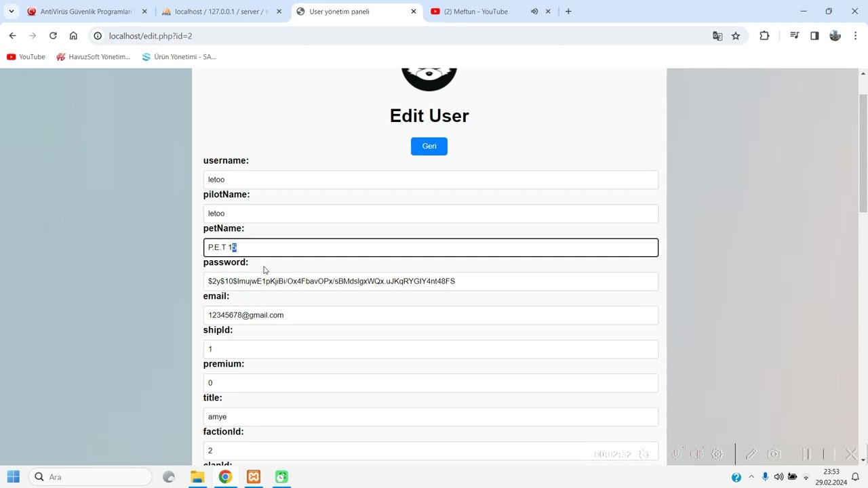The height and width of the screenshot is (488, 868).
Task: Toggle the recorder speaker icon
Action: tap(696, 454)
